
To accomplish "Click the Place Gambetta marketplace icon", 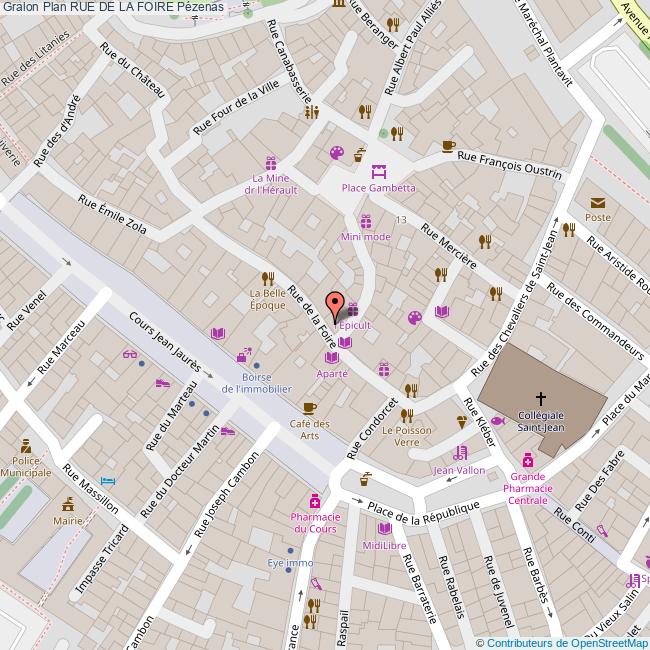I will (378, 170).
